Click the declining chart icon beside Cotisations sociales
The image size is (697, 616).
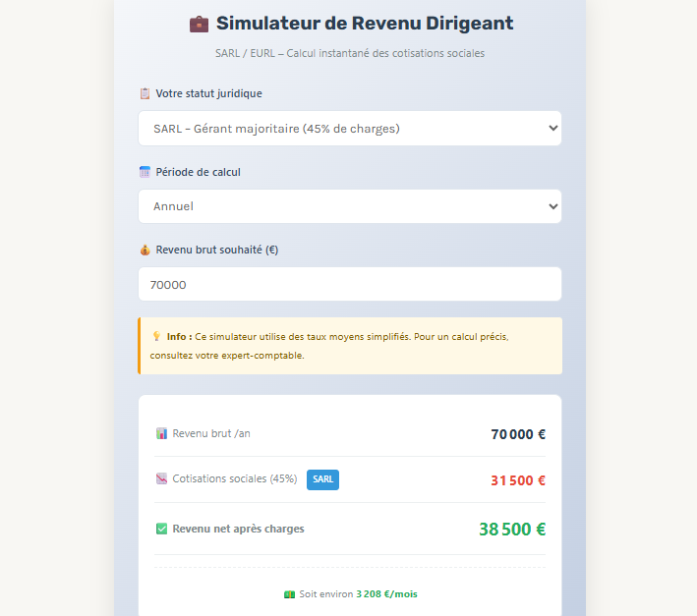[x=162, y=478]
